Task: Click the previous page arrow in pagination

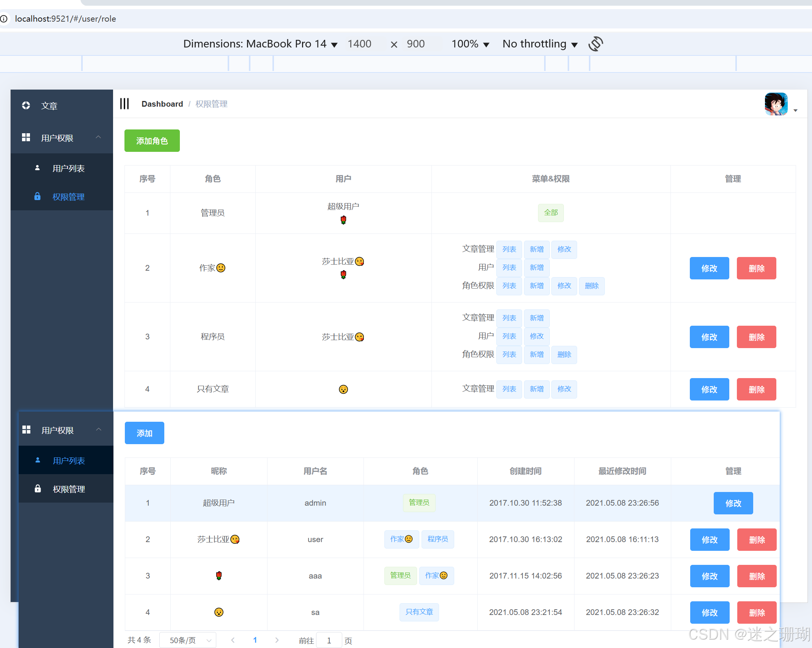Action: (233, 640)
